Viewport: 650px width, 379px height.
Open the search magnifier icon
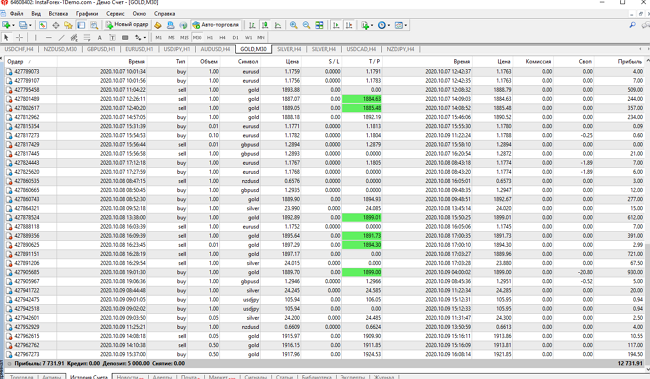633,25
